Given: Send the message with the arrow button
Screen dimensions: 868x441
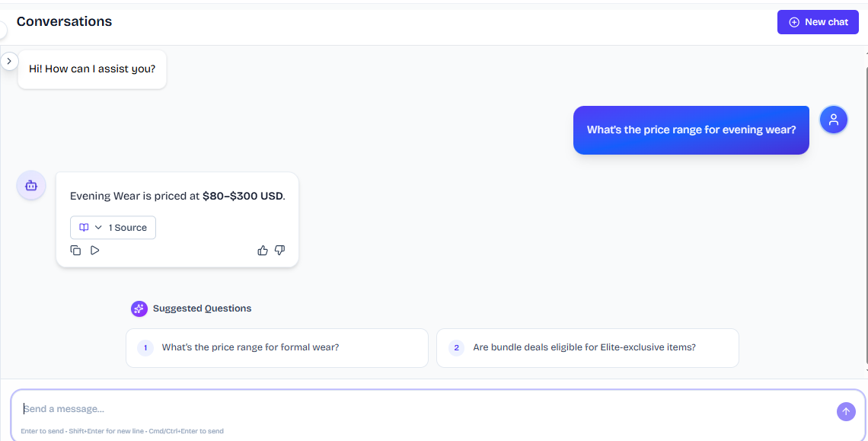Looking at the screenshot, I should (846, 411).
